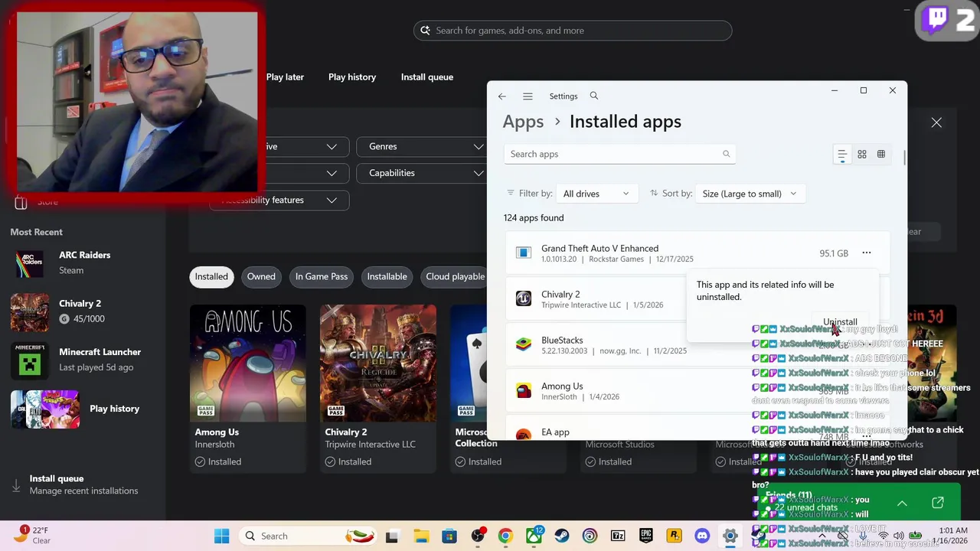This screenshot has width=980, height=551.
Task: Open Epic Games launcher from taskbar
Action: [646, 536]
